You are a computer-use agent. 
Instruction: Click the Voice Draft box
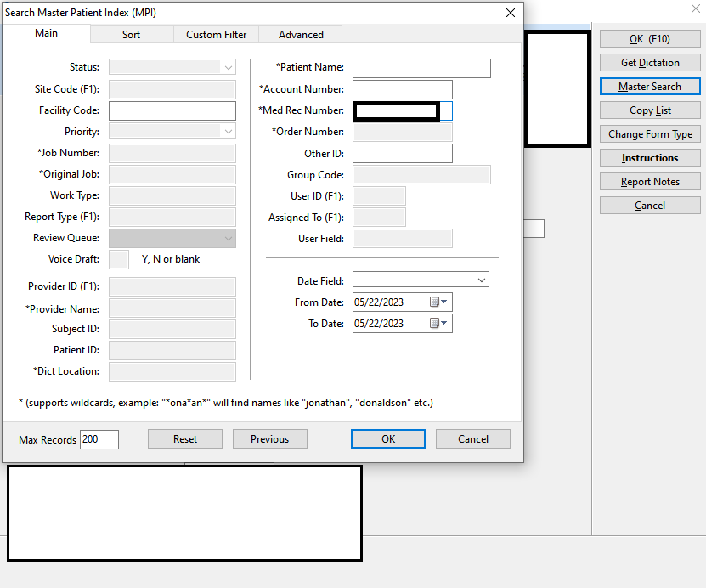(x=119, y=260)
